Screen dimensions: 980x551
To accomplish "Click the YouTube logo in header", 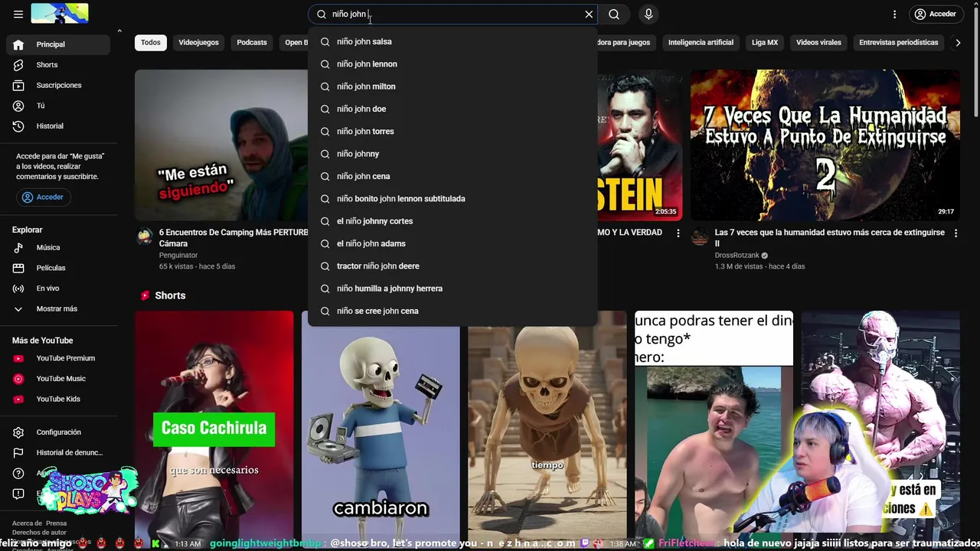I will pyautogui.click(x=60, y=14).
